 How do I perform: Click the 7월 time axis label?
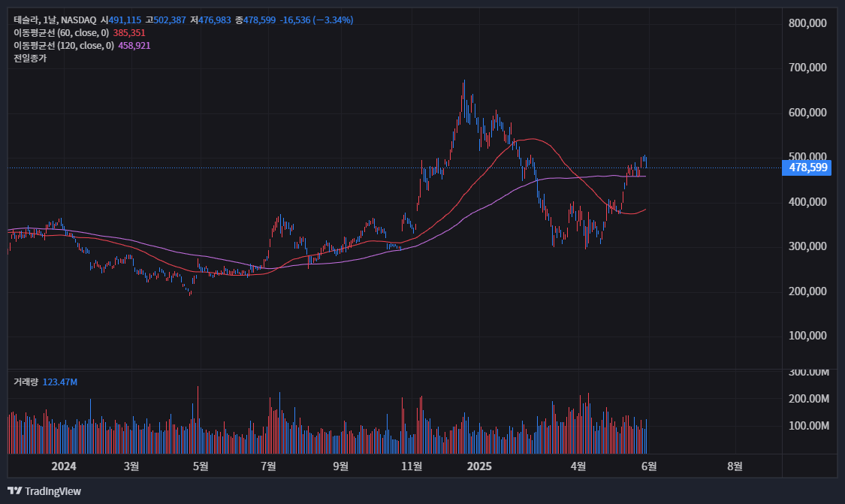(268, 466)
